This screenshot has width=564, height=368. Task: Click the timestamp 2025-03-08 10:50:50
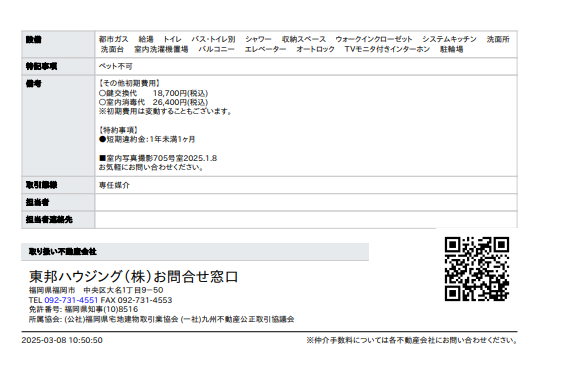click(x=62, y=340)
